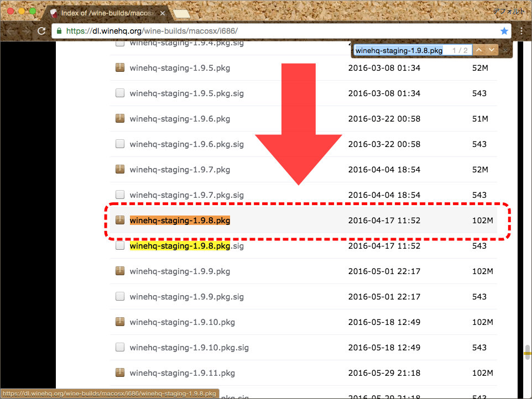Click the 2016-05-18 12:49 date of 1.9.10.pkg

point(384,322)
